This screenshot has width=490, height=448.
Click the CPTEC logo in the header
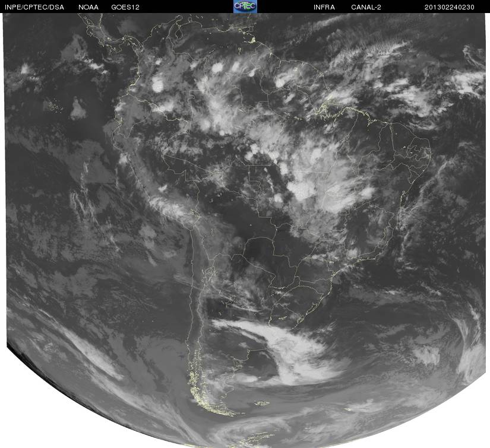click(245, 7)
